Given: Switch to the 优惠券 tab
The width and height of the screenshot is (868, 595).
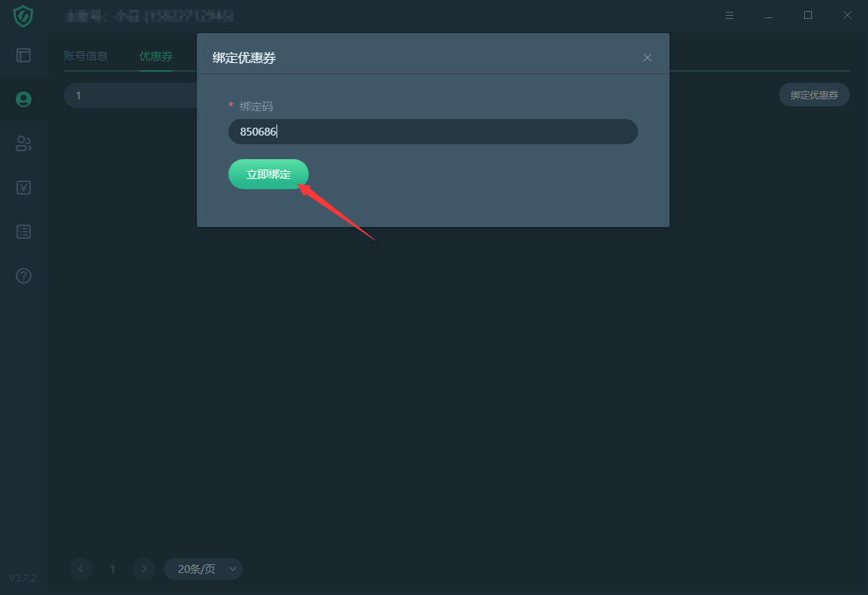Looking at the screenshot, I should [155, 56].
